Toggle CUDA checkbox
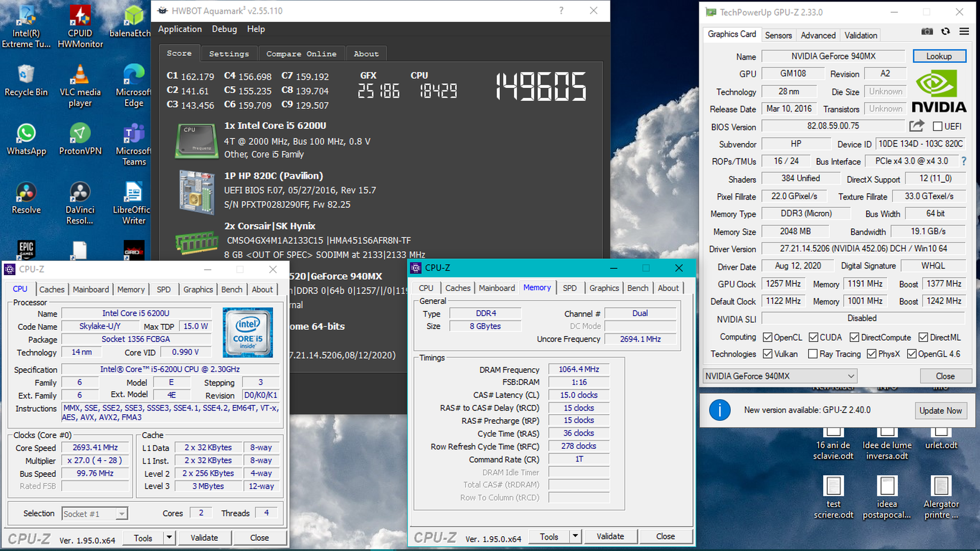The height and width of the screenshot is (551, 980). 813,338
